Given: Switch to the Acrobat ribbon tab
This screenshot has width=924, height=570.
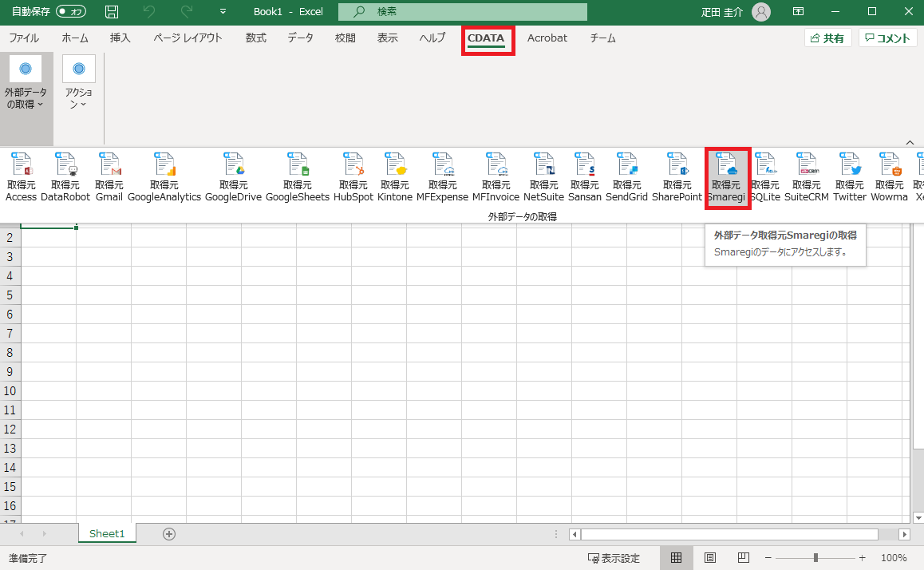Looking at the screenshot, I should (547, 38).
